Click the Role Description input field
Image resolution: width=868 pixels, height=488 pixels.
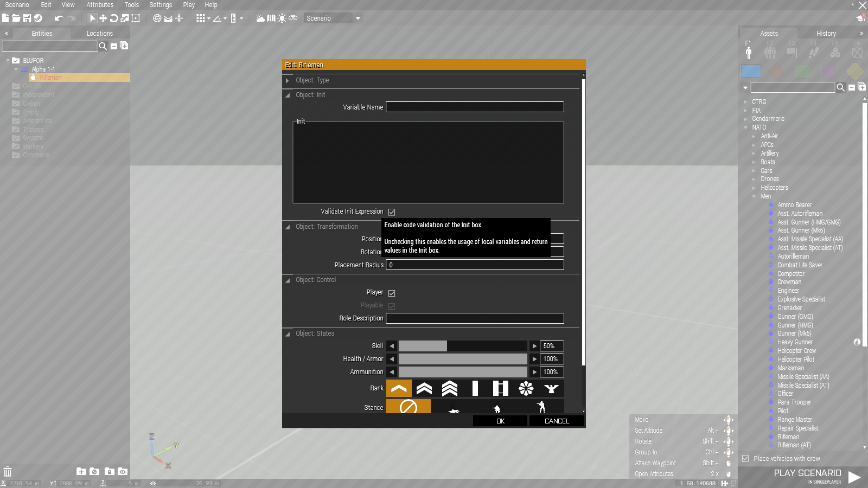[x=475, y=318]
